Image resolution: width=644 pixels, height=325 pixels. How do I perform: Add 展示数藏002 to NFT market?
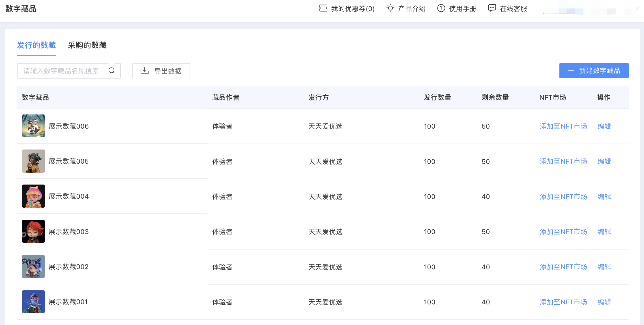point(563,267)
